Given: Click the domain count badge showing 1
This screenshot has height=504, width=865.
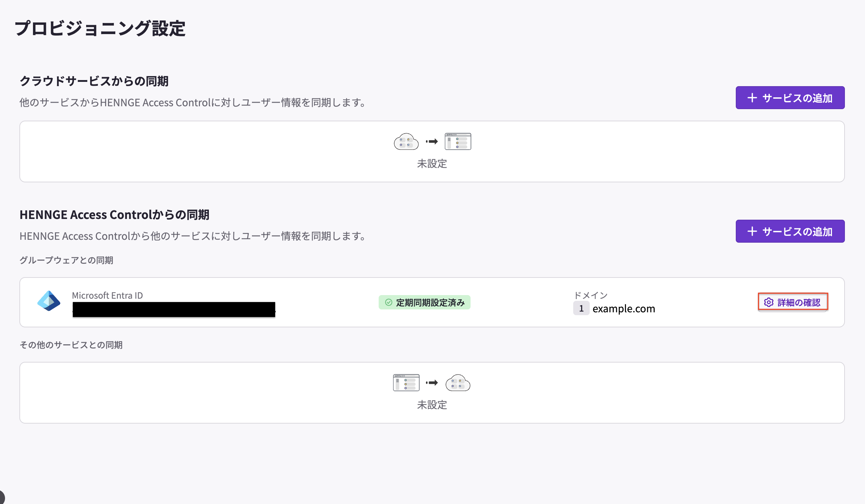Looking at the screenshot, I should (x=581, y=308).
